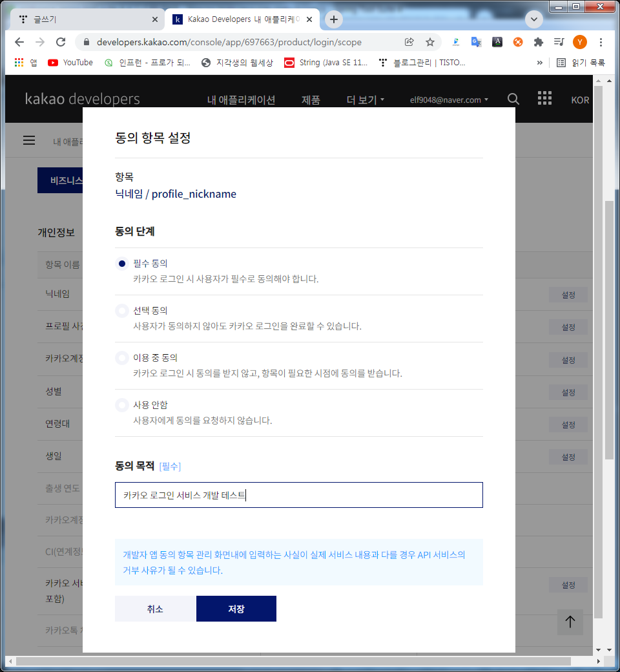Click the site lock icon in address bar

pos(87,42)
